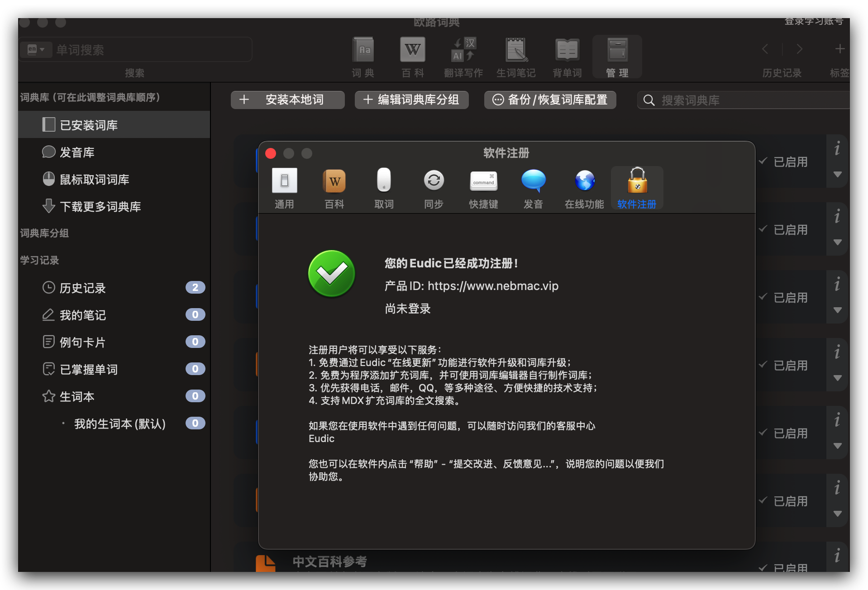Open the search language selector dropdown
This screenshot has width=868, height=590.
coord(36,49)
